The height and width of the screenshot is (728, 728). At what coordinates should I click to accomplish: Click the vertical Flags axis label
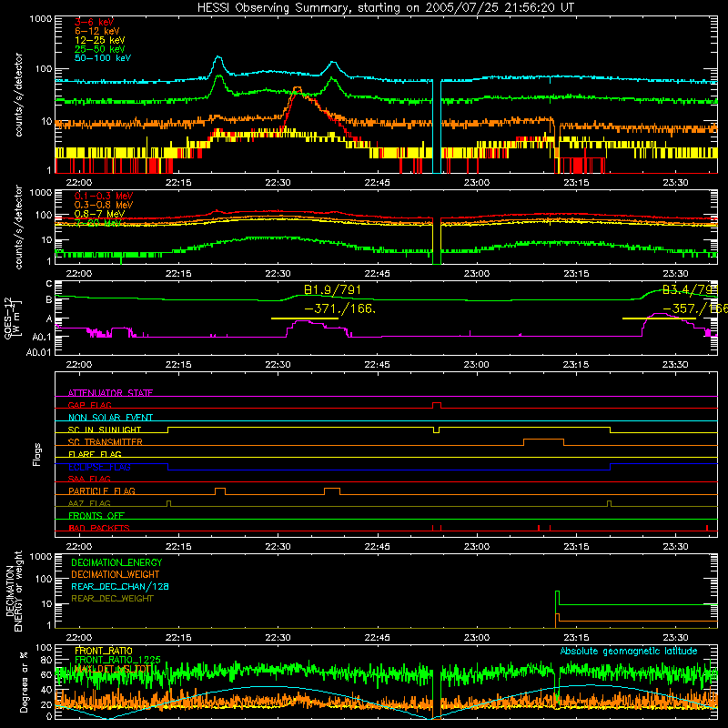36,454
